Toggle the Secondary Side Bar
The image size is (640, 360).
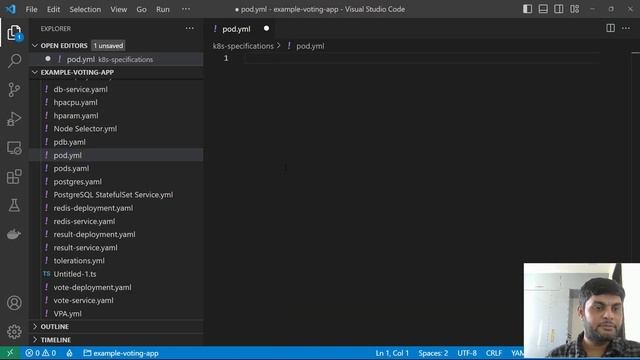pyautogui.click(x=559, y=9)
